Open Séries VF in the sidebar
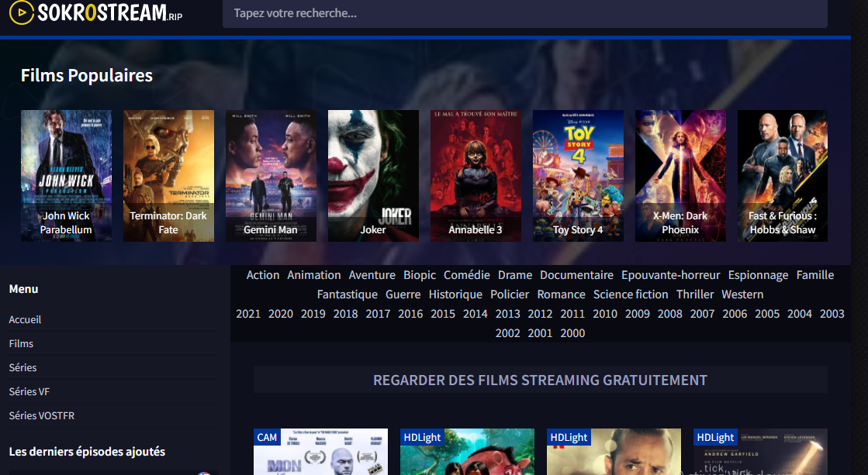This screenshot has height=475, width=868. point(29,391)
